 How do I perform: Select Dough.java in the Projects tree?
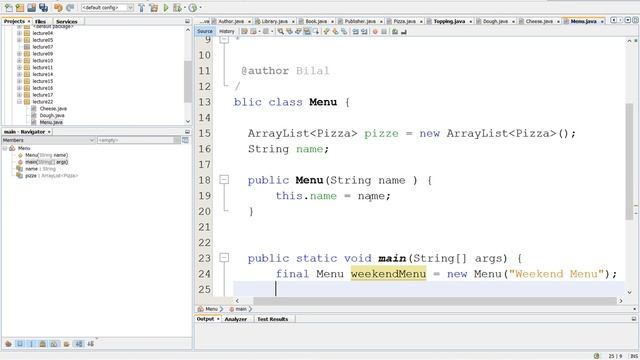click(x=52, y=116)
